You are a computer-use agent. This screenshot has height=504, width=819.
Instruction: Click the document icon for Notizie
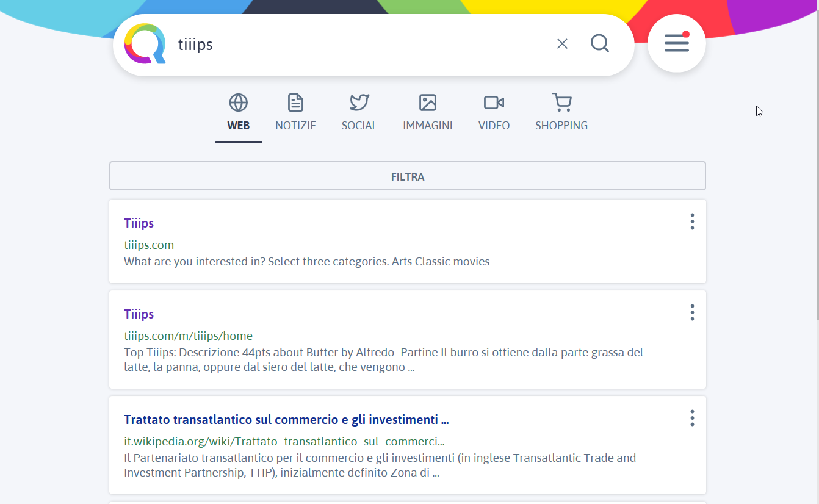295,103
